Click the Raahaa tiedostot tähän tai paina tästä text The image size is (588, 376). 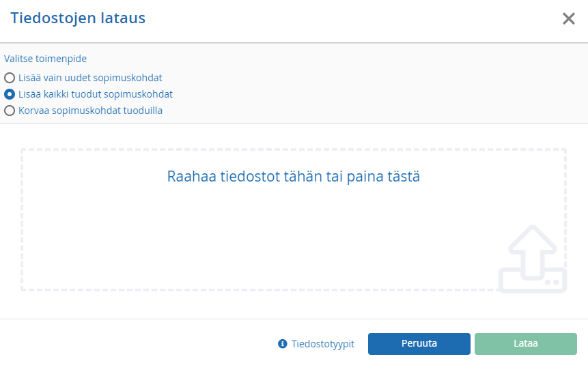click(x=293, y=177)
